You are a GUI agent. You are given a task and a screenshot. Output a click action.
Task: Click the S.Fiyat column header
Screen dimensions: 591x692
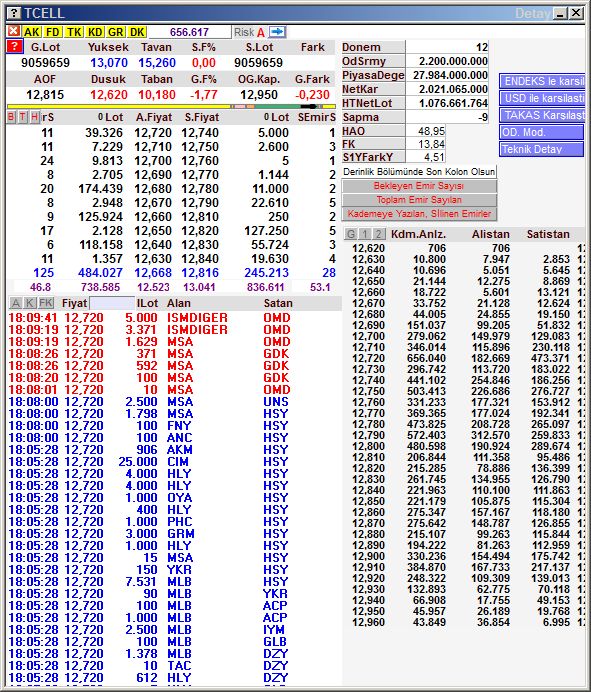coord(202,117)
